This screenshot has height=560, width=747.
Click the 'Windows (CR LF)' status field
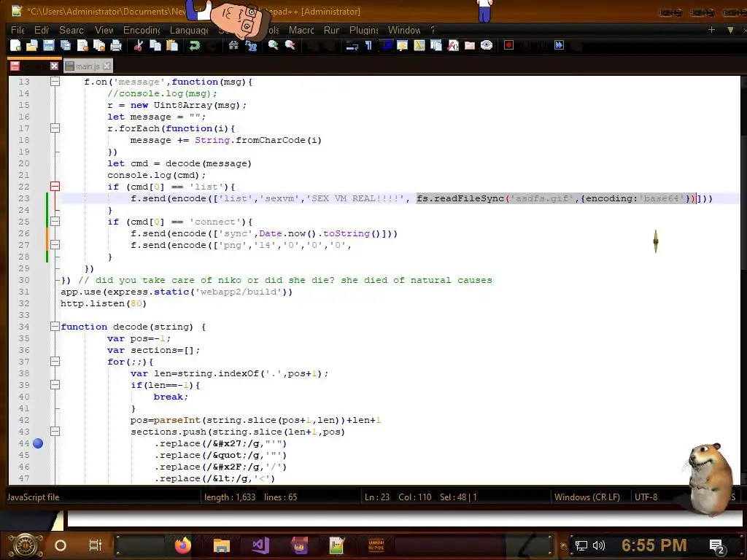click(587, 497)
